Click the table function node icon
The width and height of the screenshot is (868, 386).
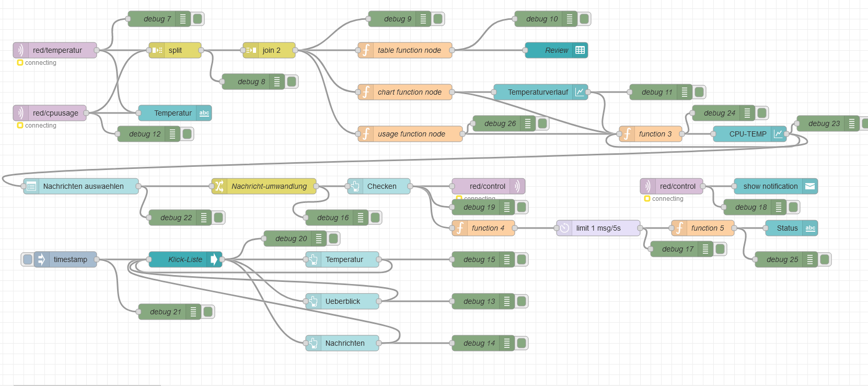pyautogui.click(x=366, y=50)
